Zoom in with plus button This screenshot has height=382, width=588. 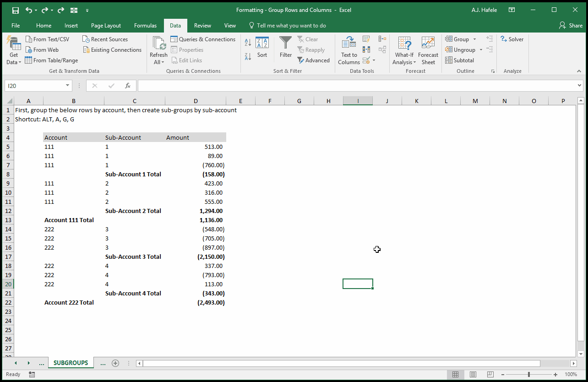click(x=555, y=374)
